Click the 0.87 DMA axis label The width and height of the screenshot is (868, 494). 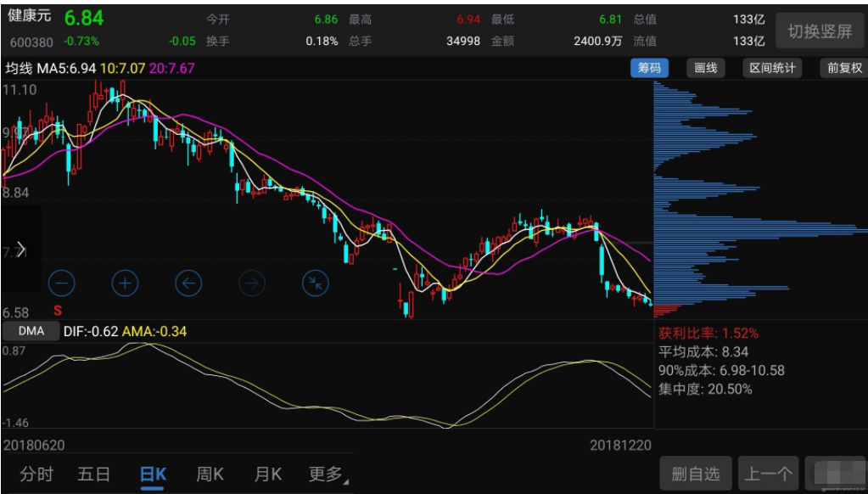point(14,351)
